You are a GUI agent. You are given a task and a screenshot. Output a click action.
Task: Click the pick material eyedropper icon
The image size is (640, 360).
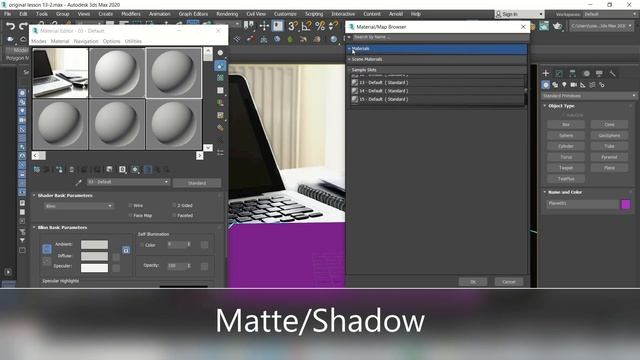click(x=79, y=182)
